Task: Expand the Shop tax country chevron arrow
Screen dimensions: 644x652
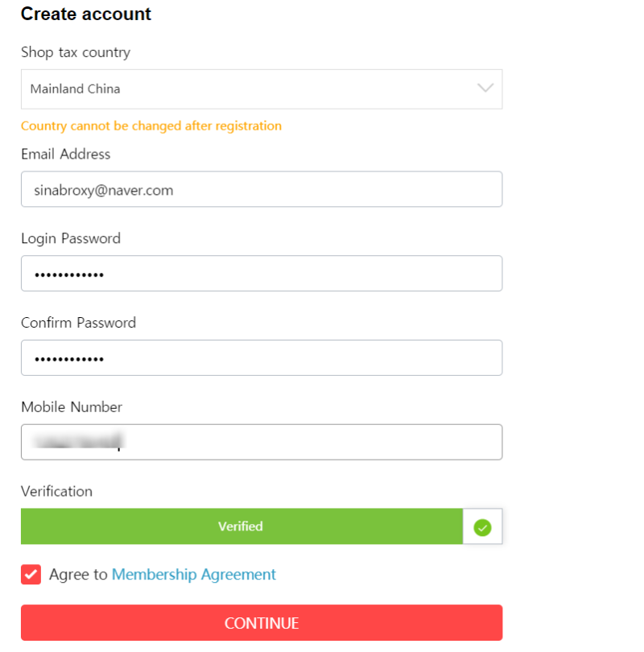Action: (485, 89)
